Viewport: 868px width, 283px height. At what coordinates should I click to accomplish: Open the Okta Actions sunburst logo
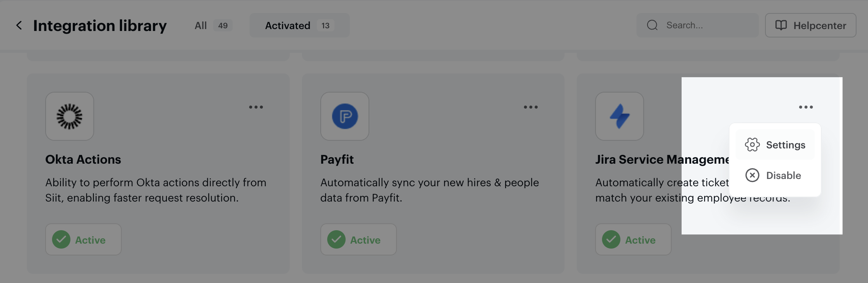(x=70, y=116)
